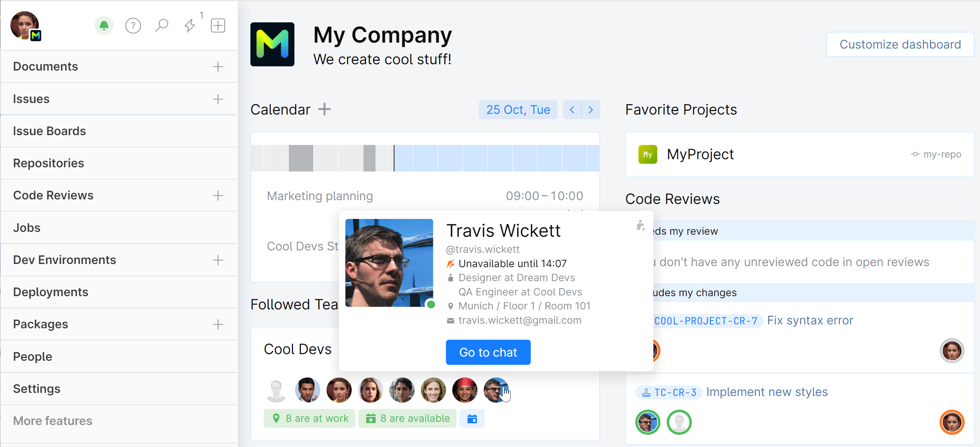Expand More features in the sidebar
The width and height of the screenshot is (980, 447).
[x=52, y=421]
